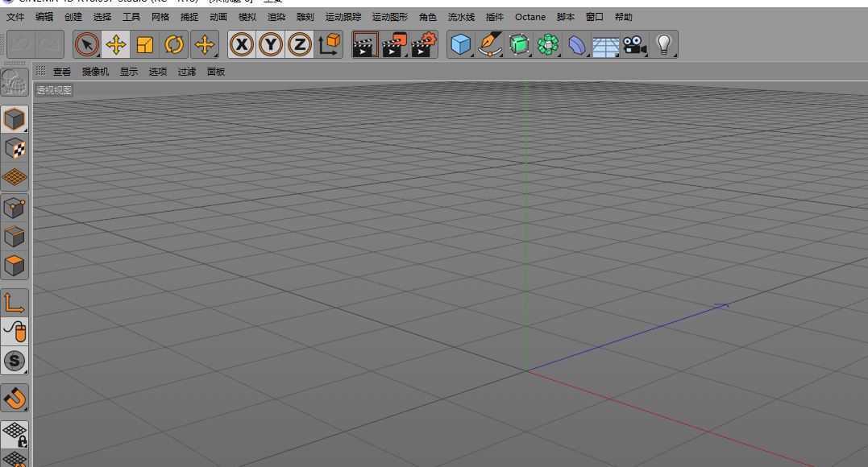Viewport: 868px width, 467px height.
Task: Switch to Edges mode
Action: click(15, 237)
